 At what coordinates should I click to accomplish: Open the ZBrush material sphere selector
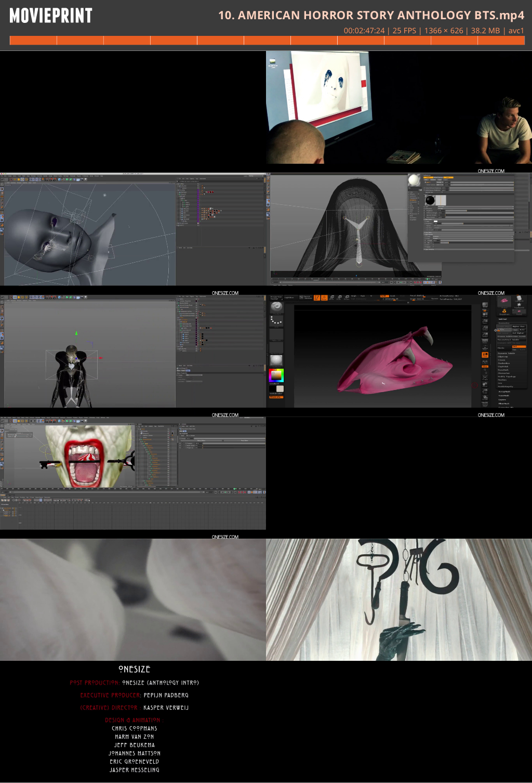pyautogui.click(x=276, y=360)
